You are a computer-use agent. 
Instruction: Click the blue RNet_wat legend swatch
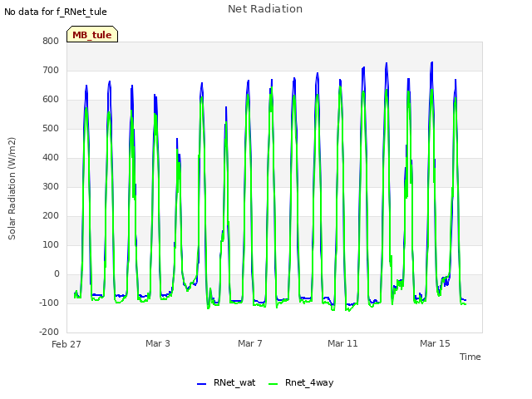tap(201, 384)
